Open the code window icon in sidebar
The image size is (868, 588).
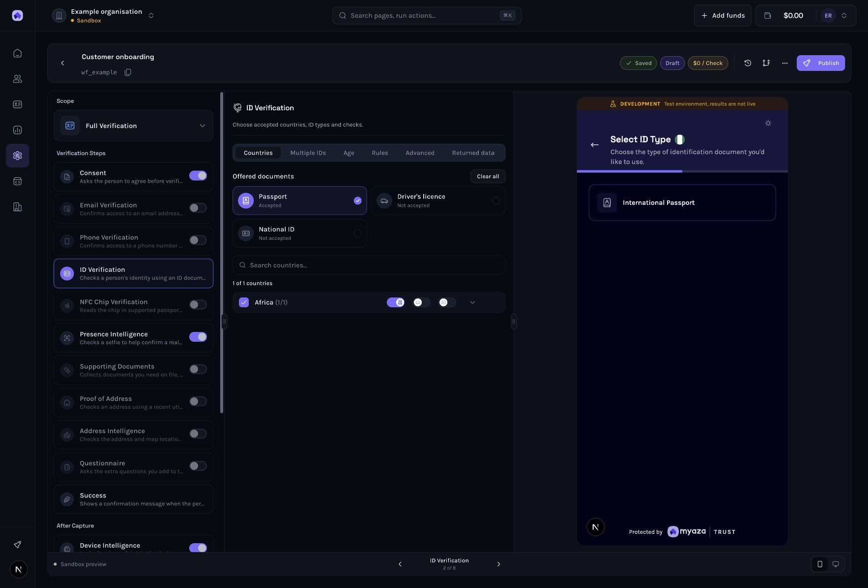click(17, 181)
